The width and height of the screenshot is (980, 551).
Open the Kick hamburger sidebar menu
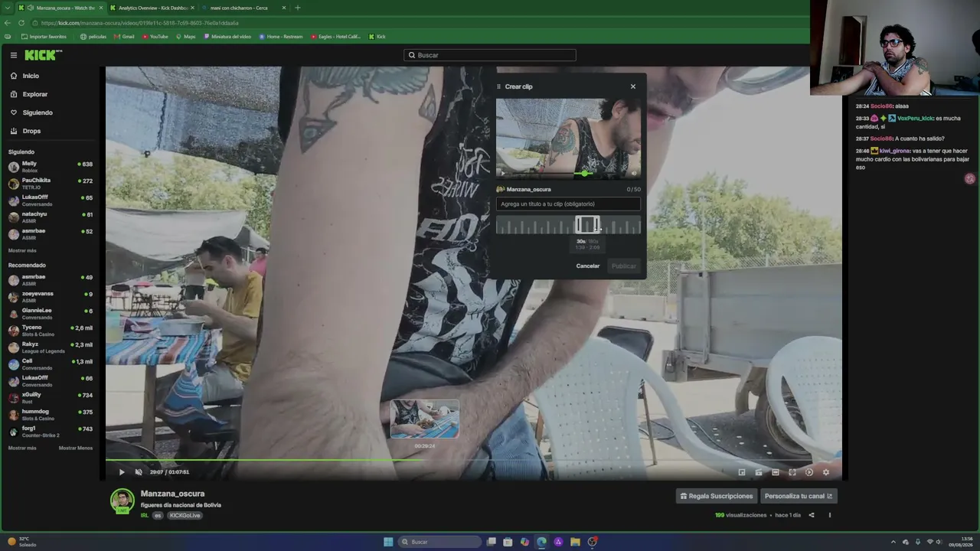tap(14, 55)
